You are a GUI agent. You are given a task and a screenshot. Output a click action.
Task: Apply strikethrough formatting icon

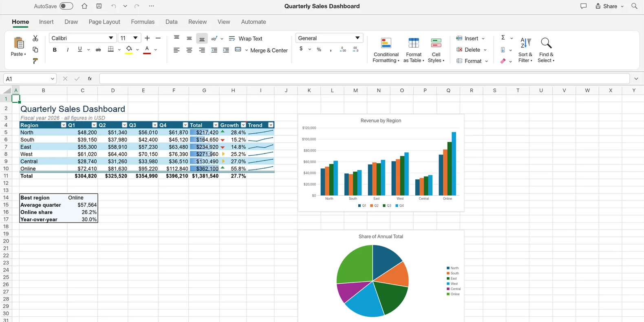pos(98,50)
